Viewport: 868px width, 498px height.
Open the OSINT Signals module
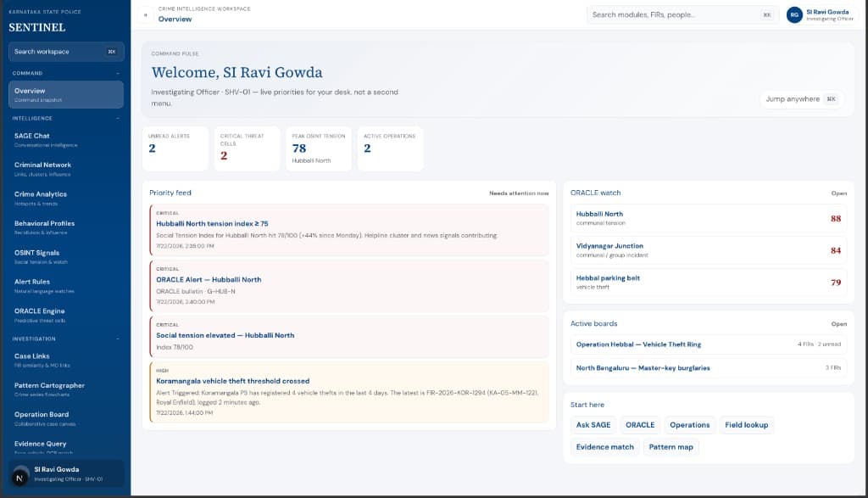[x=66, y=256]
